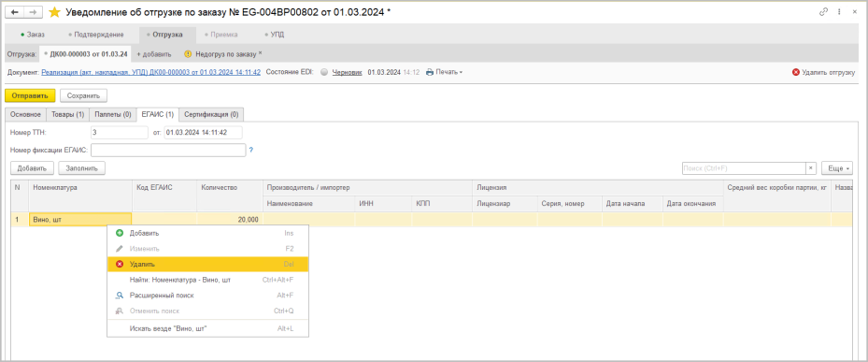Click the Номер ТТН input field

coord(119,133)
